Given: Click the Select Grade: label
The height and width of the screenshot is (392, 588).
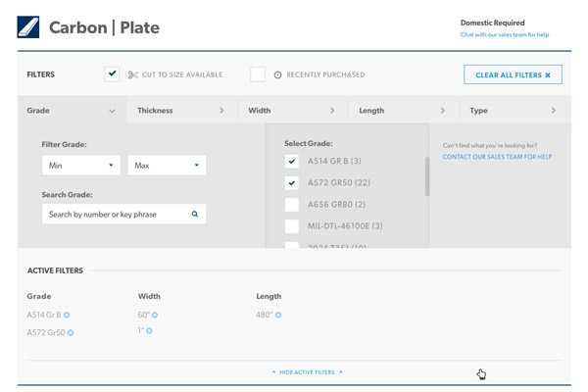Looking at the screenshot, I should (x=309, y=143).
